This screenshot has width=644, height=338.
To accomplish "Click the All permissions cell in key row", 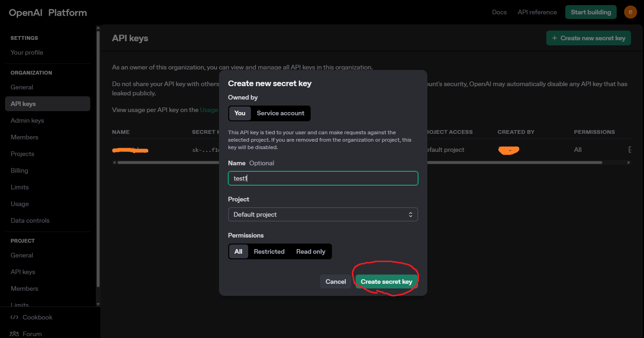I will pyautogui.click(x=578, y=150).
